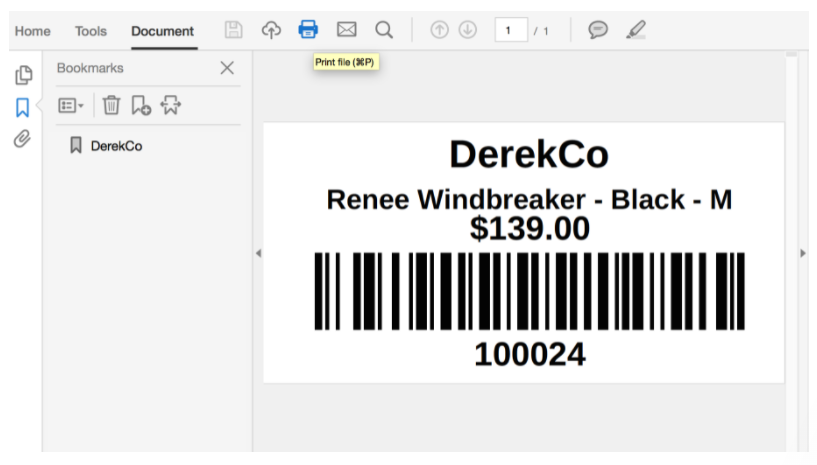Image resolution: width=817 pixels, height=465 pixels.
Task: Select the highlighter pen tool
Action: pos(635,30)
